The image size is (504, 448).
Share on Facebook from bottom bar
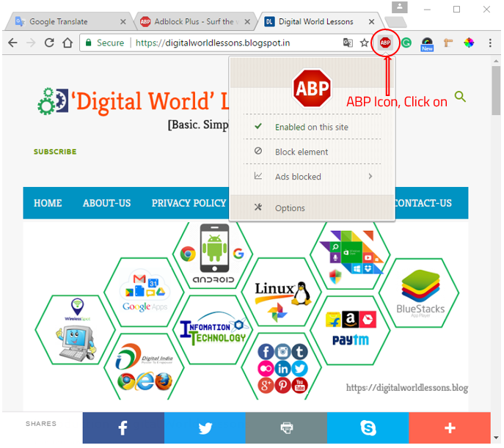(x=123, y=427)
